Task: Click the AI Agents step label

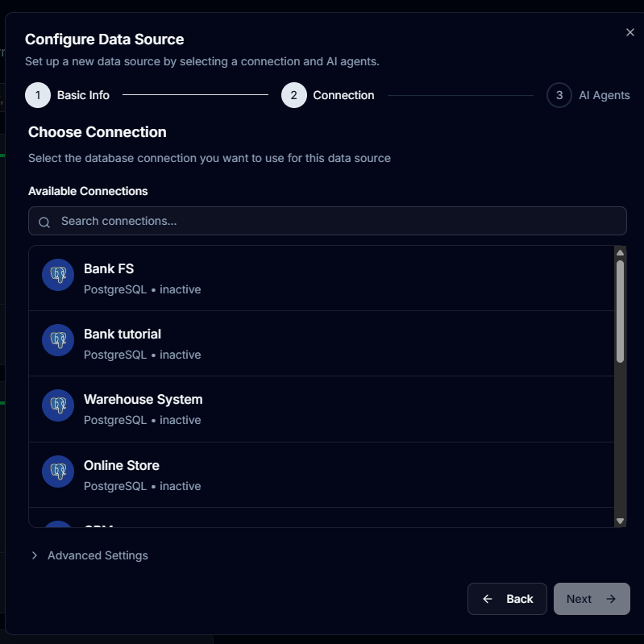Action: point(605,95)
